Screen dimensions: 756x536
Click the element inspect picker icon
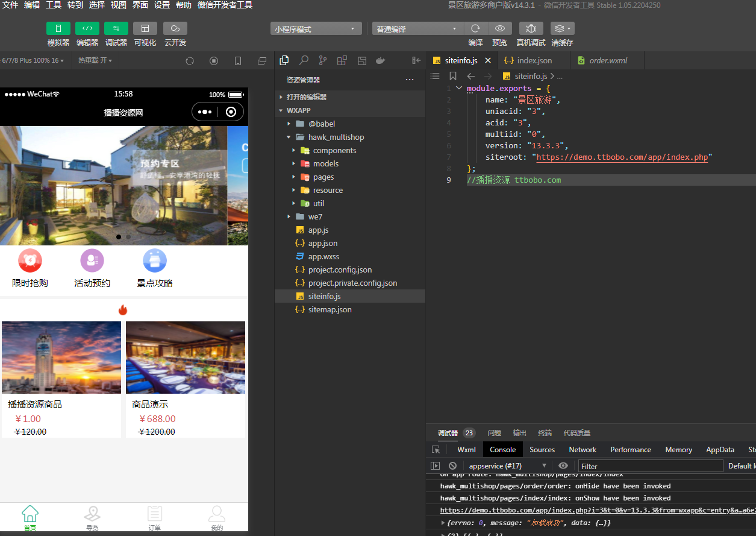[x=436, y=449]
